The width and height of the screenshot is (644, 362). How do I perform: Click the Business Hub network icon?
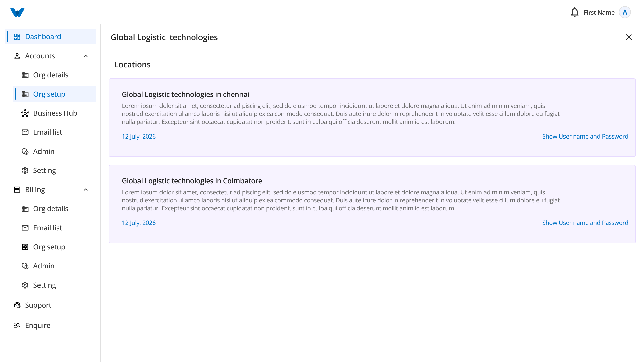(x=25, y=113)
